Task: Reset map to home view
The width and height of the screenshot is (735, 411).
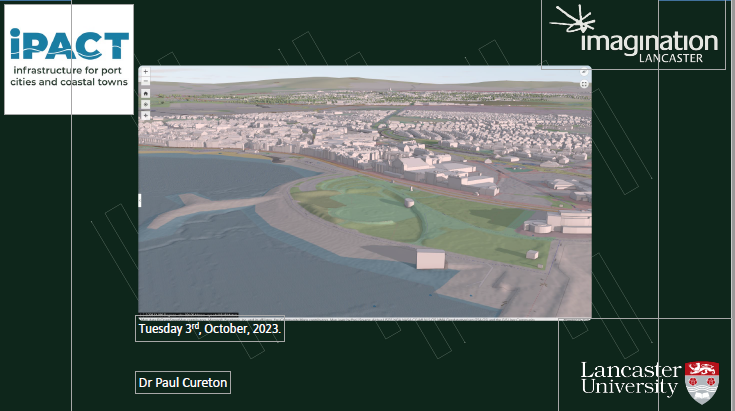Action: tap(145, 93)
